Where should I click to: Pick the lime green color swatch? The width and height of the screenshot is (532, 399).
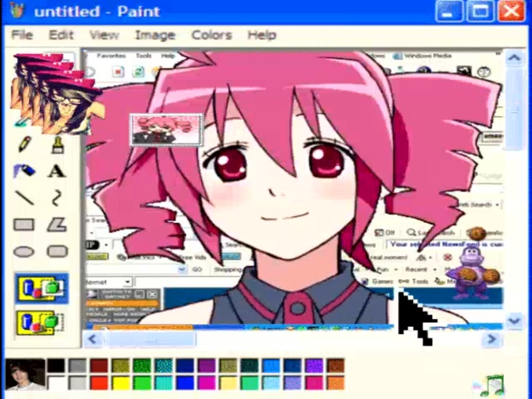point(142,383)
